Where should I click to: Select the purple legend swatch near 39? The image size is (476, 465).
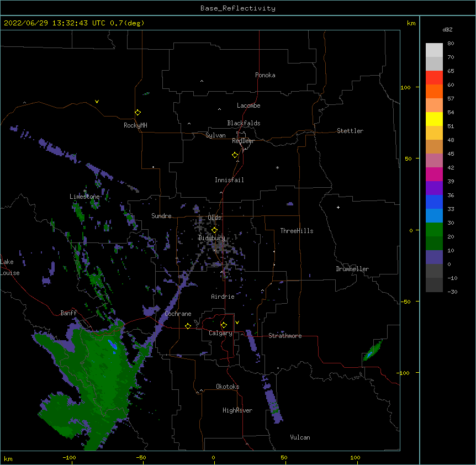434,188
